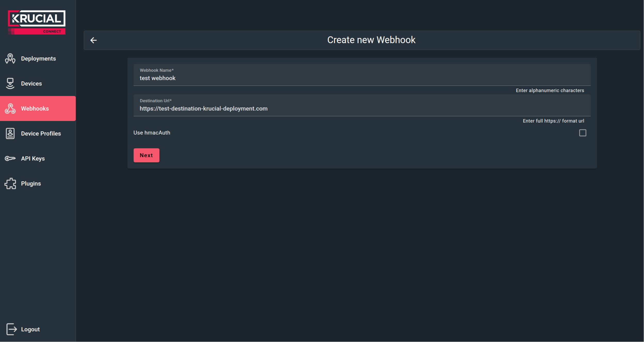Click the Webhook Name input field

[x=362, y=78]
